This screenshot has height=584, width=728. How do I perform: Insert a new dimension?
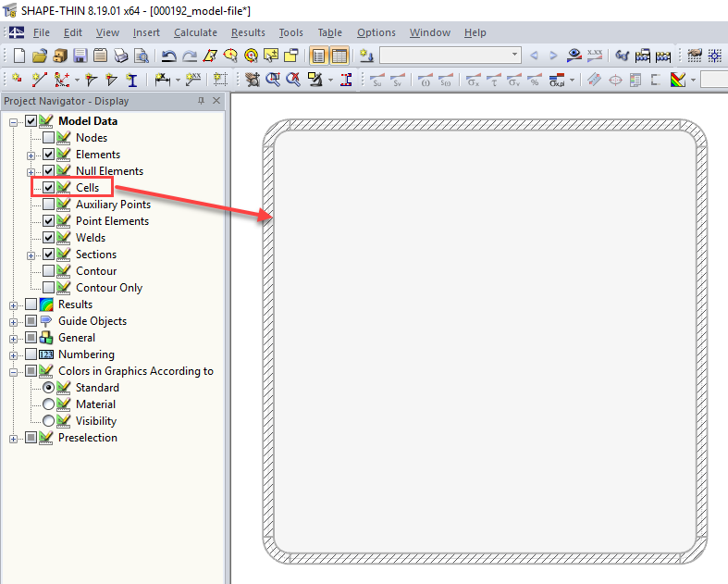click(x=163, y=80)
